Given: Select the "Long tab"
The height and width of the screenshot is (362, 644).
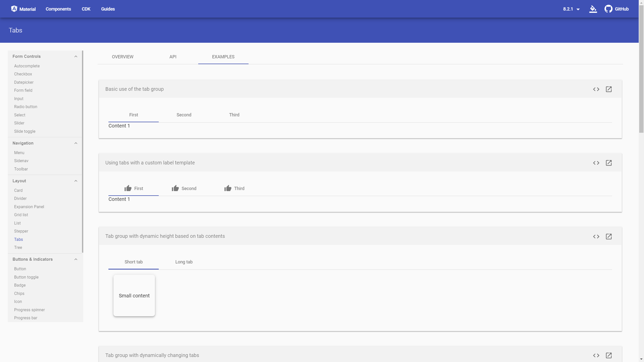Looking at the screenshot, I should point(184,262).
